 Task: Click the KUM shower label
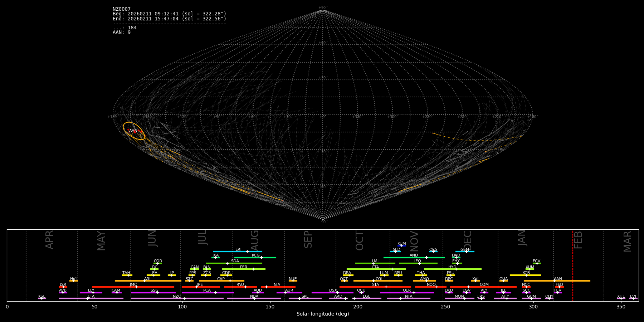pos(402,244)
